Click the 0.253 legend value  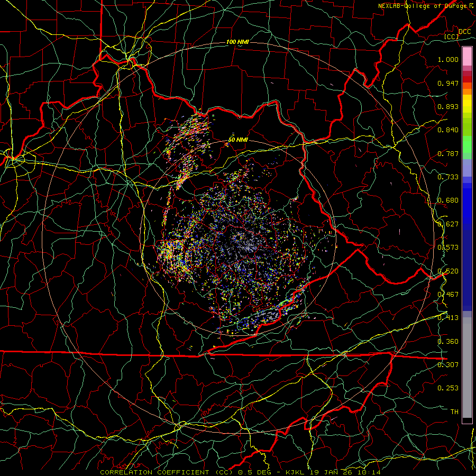[x=448, y=388]
